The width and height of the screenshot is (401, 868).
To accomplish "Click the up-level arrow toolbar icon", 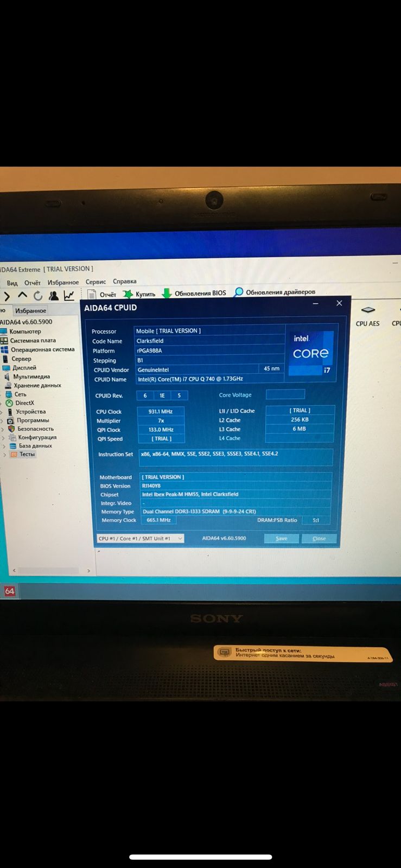I will pos(22,295).
